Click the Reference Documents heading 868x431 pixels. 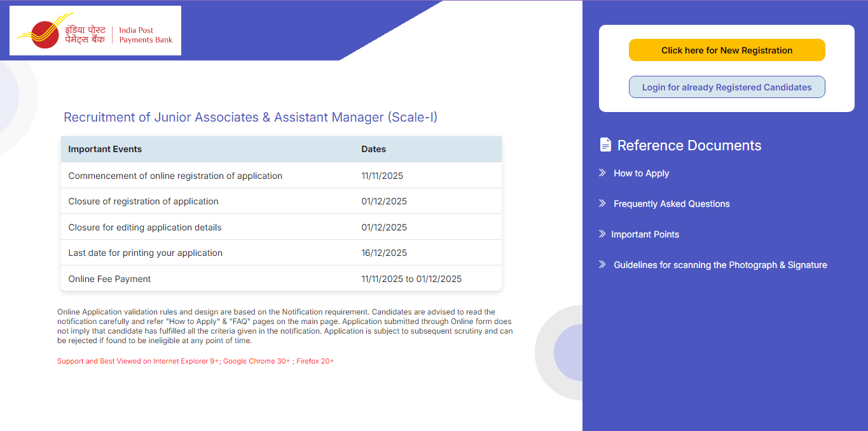[689, 145]
